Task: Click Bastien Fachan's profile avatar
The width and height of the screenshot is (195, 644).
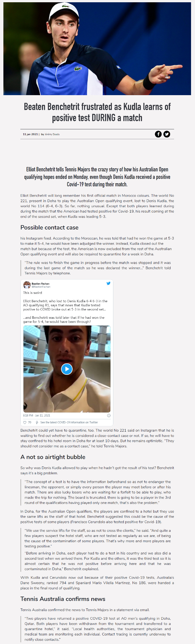Action: coord(27,285)
